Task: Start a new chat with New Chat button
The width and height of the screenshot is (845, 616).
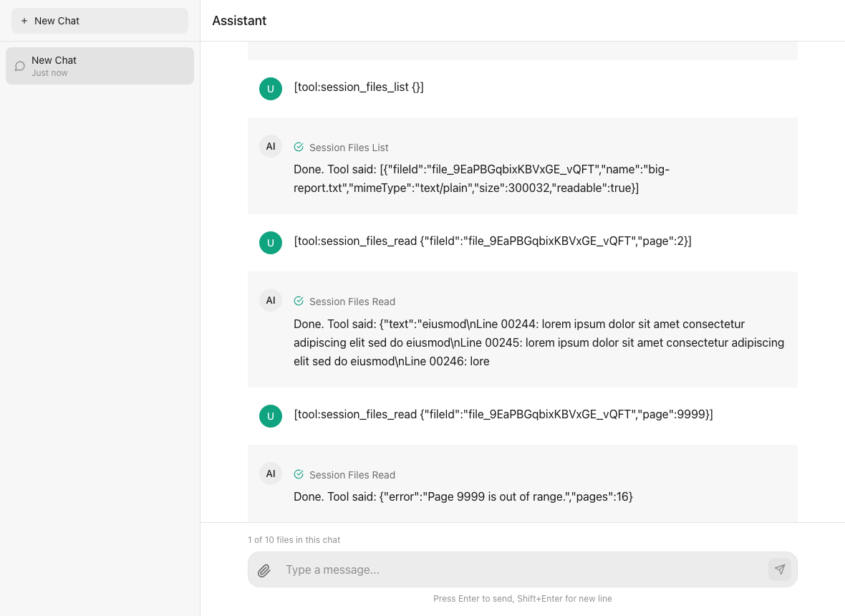Action: (x=100, y=21)
